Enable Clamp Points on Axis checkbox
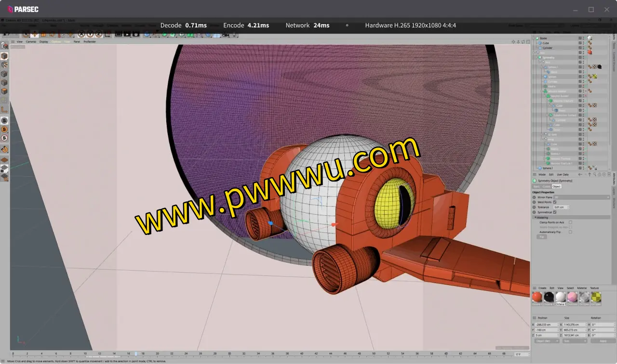The image size is (617, 364). (570, 222)
